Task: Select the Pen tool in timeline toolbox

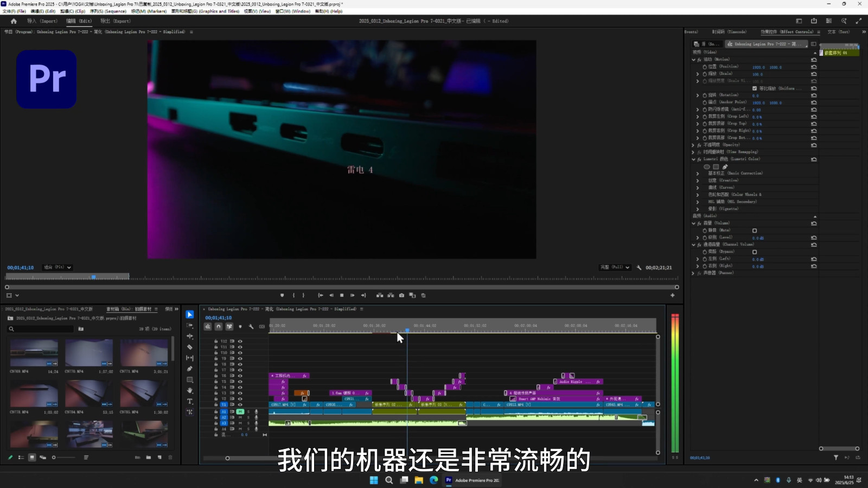Action: click(x=189, y=369)
